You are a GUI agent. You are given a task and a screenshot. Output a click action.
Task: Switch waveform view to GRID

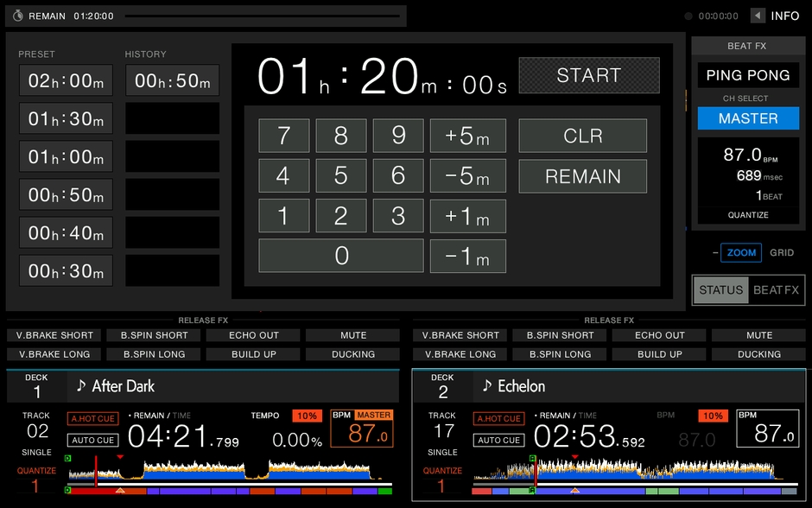781,252
